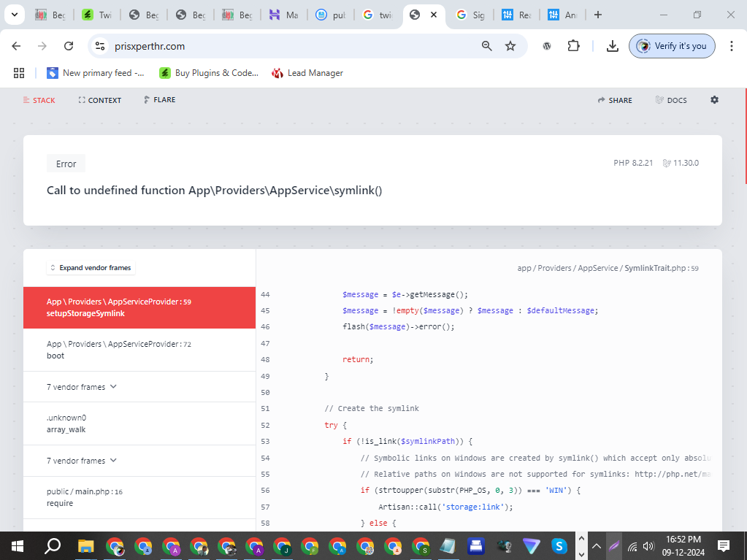The width and height of the screenshot is (747, 560).
Task: Click code line 57 Artisan::call statement
Action: [x=445, y=507]
